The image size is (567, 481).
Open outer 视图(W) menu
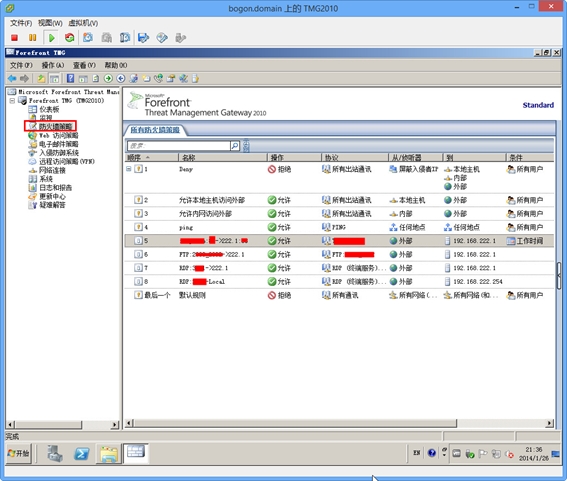[50, 23]
